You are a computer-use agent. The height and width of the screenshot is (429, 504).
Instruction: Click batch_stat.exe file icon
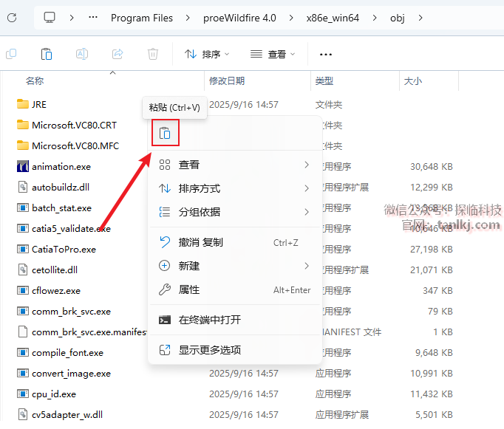tap(22, 207)
